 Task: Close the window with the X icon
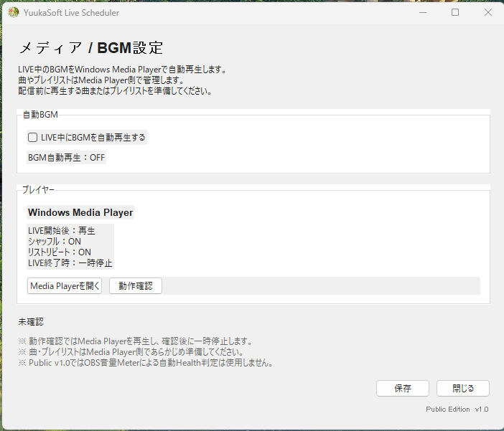click(488, 12)
